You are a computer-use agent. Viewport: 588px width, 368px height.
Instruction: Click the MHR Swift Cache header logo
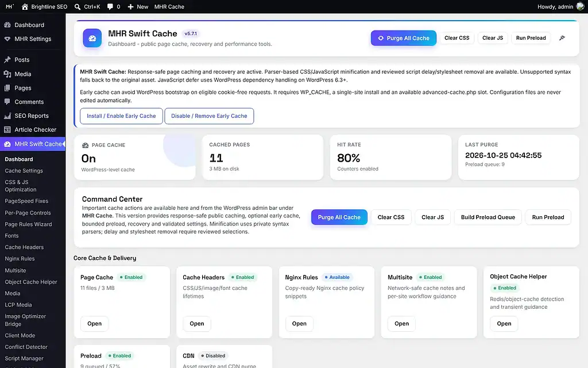(x=92, y=38)
